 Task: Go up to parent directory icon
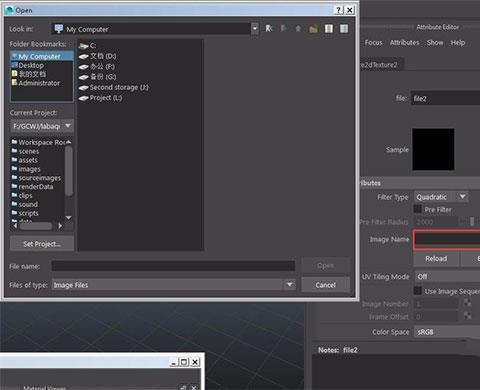298,29
